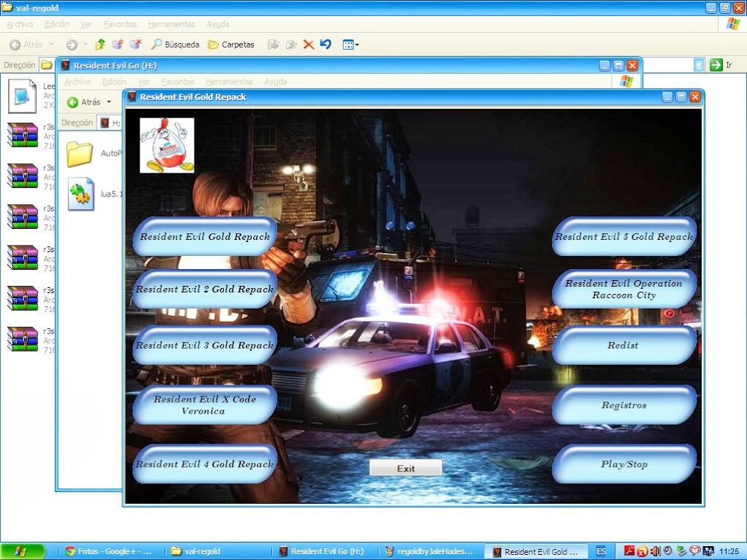Select the first WinRAR archive icon
Viewport: 747px width, 560px height.
23,135
